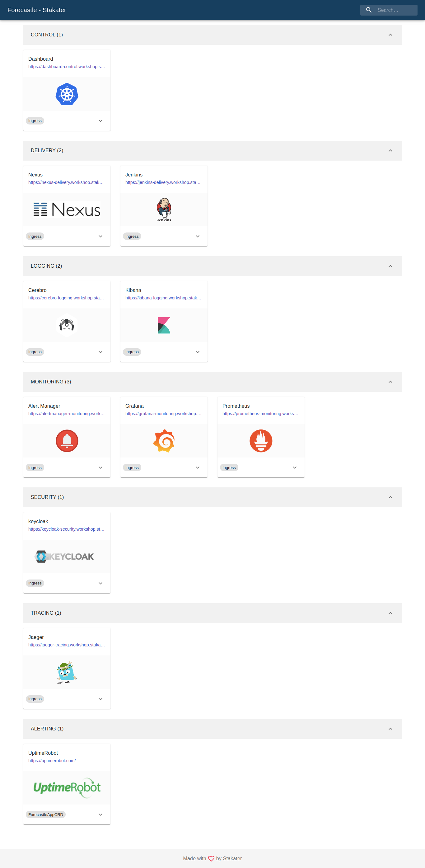This screenshot has height=868, width=425.
Task: Collapse the ALERTING section chevron
Action: tap(390, 729)
